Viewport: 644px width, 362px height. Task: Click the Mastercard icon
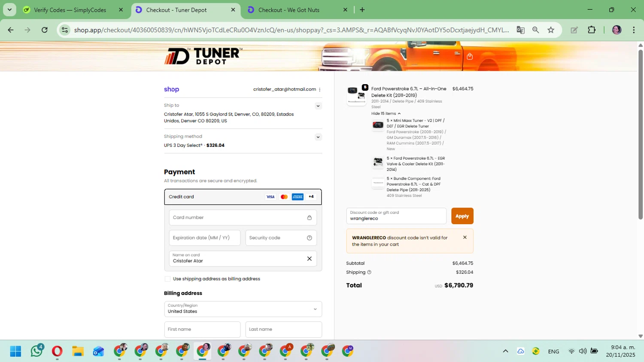[x=284, y=197]
